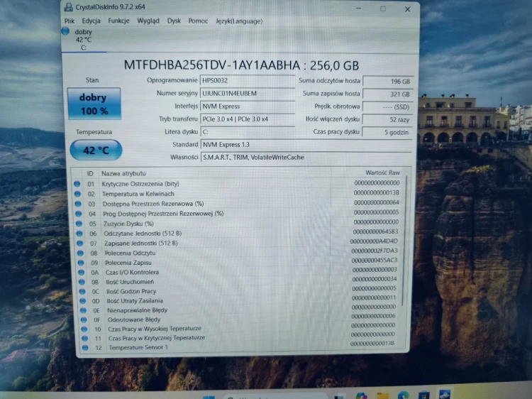Viewport: 532px width, 399px height.
Task: Click status dot for Zużycie Dysku (%)
Action: click(x=79, y=224)
